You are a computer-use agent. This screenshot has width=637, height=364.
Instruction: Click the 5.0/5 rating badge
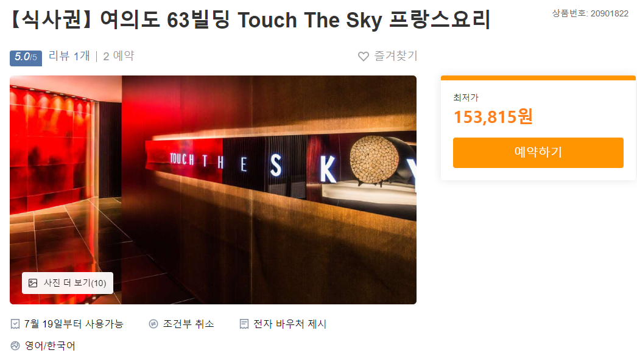(x=26, y=57)
